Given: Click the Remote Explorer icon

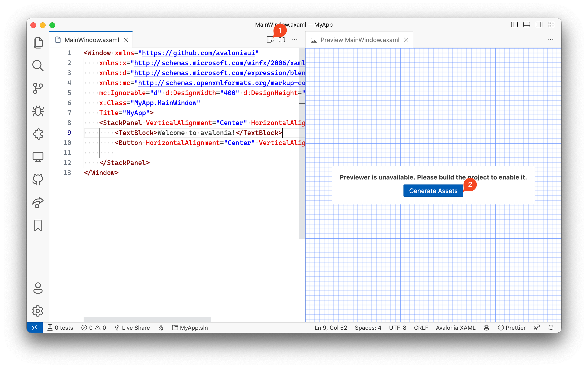Looking at the screenshot, I should pos(38,157).
